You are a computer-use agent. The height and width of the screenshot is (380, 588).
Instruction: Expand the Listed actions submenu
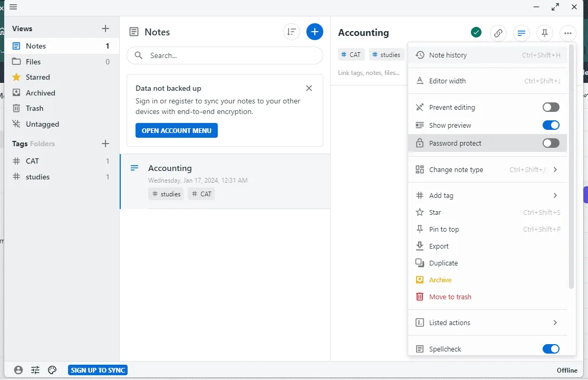[x=487, y=322]
